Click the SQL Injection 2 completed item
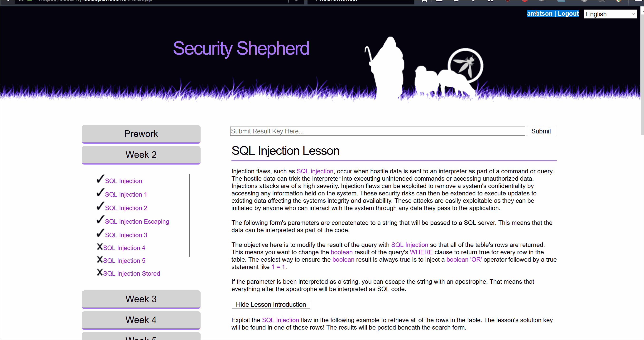 [126, 208]
